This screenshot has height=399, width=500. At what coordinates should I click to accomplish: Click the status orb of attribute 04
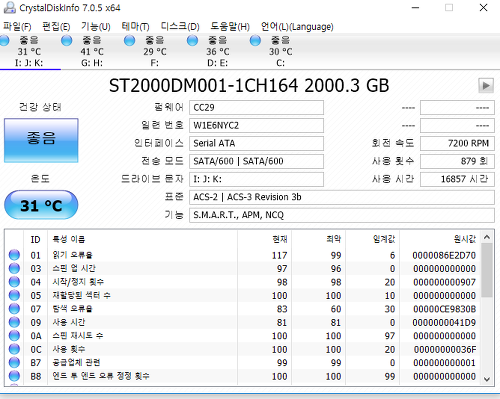pyautogui.click(x=14, y=282)
